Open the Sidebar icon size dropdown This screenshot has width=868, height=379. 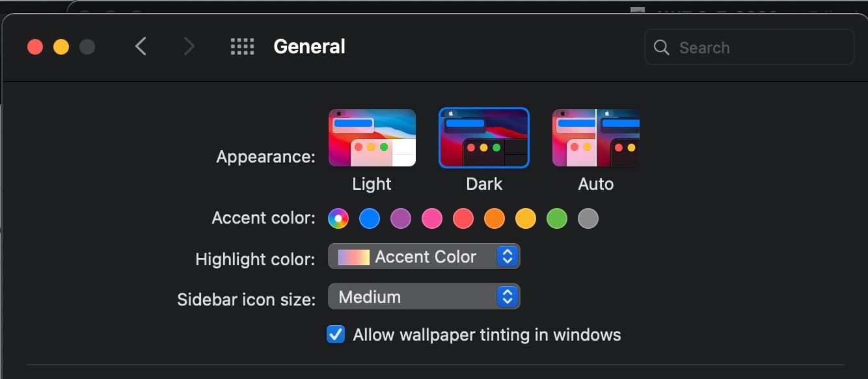[x=424, y=297]
